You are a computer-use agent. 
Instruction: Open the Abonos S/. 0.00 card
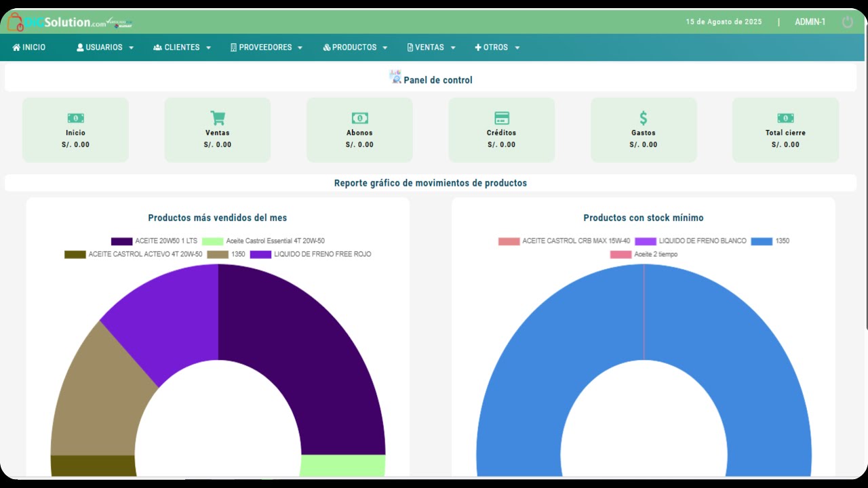359,130
